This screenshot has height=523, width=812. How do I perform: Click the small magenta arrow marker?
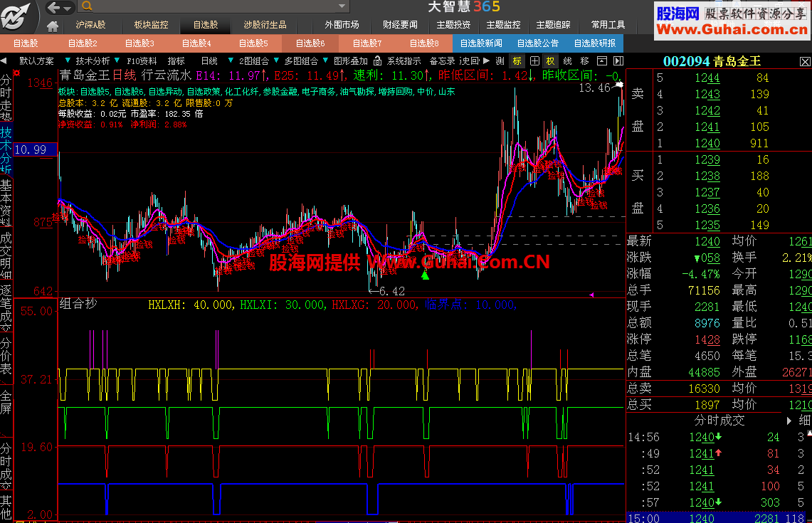click(x=591, y=295)
